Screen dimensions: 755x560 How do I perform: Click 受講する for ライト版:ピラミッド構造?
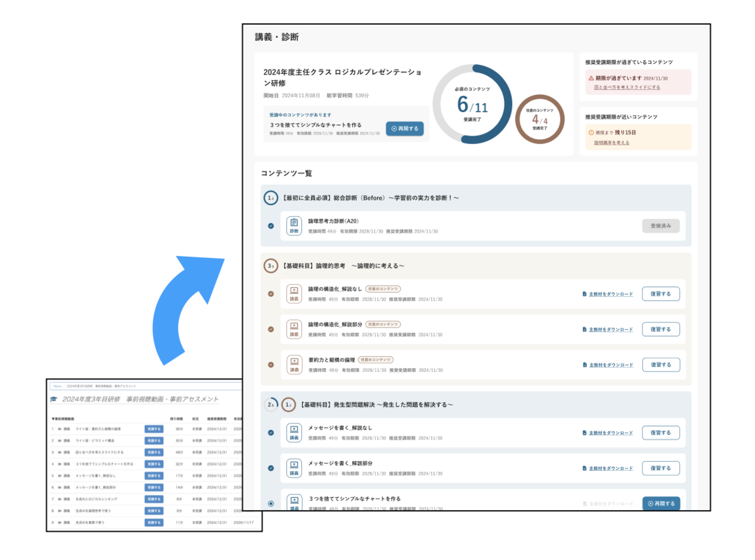point(154,440)
